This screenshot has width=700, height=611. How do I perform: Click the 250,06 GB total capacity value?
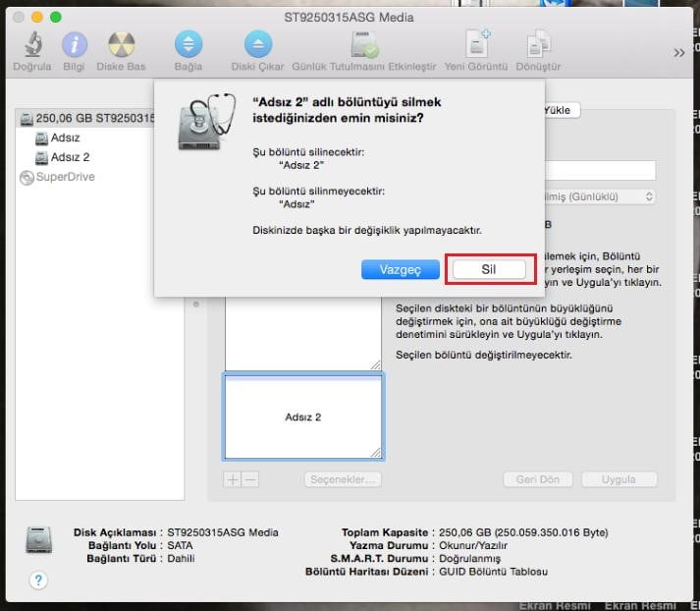click(523, 532)
